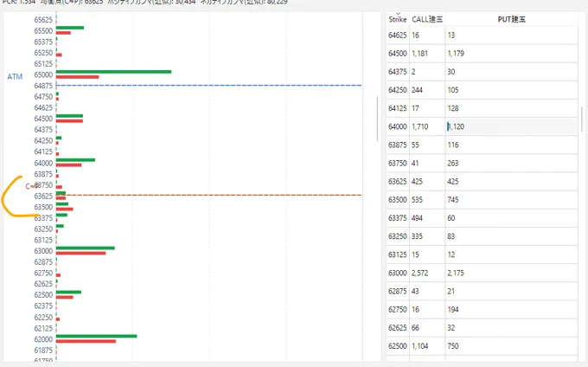Image resolution: width=588 pixels, height=367 pixels.
Task: Click the green bar at strike 64000
Action: click(75, 160)
